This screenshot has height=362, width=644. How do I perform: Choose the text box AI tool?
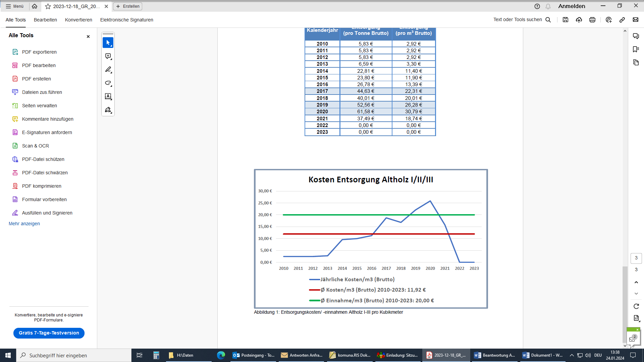pyautogui.click(x=108, y=97)
